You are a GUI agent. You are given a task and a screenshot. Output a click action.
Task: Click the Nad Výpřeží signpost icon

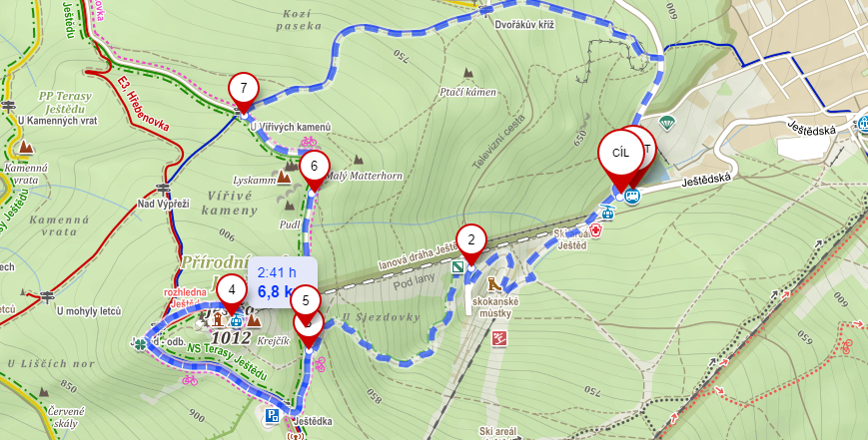click(163, 189)
